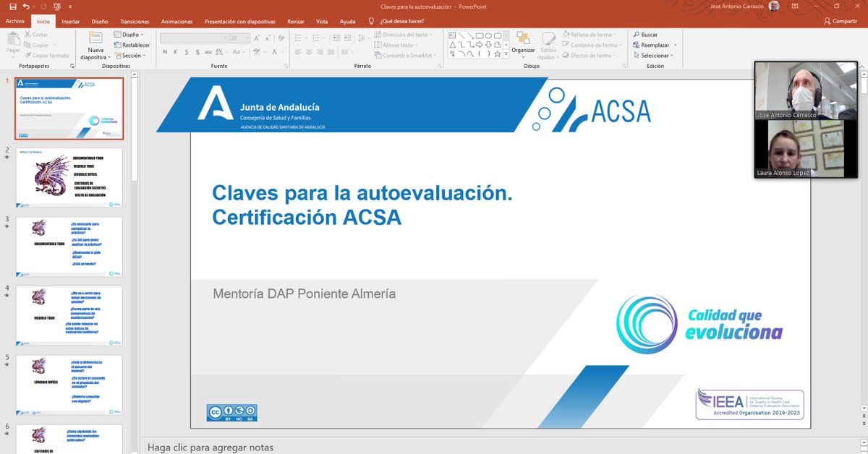Switch to the Animaciones tab

177,22
